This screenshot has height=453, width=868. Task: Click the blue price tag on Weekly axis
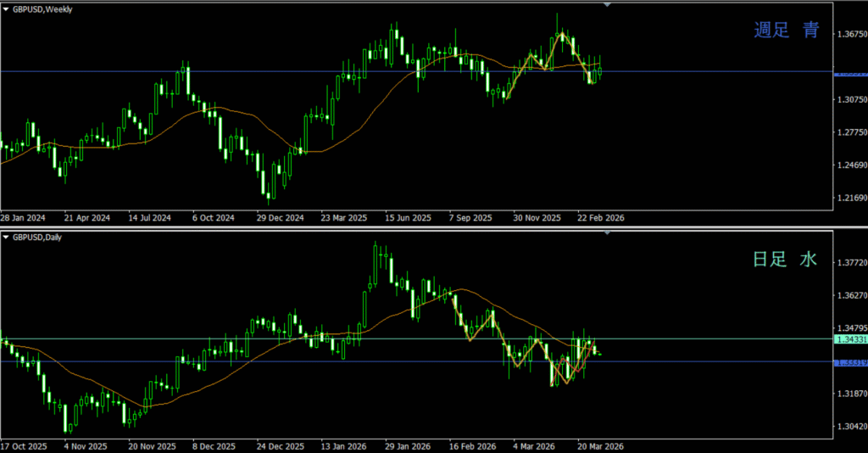point(850,75)
